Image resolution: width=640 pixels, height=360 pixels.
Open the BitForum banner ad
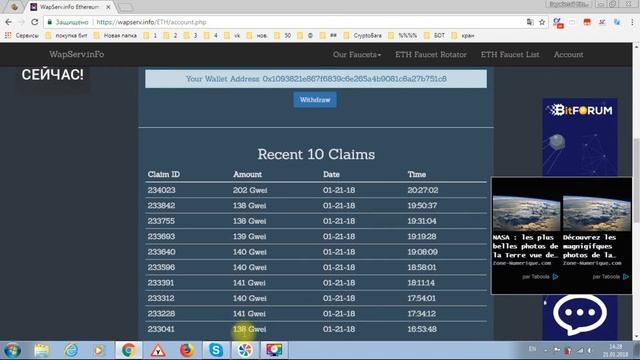pyautogui.click(x=580, y=137)
